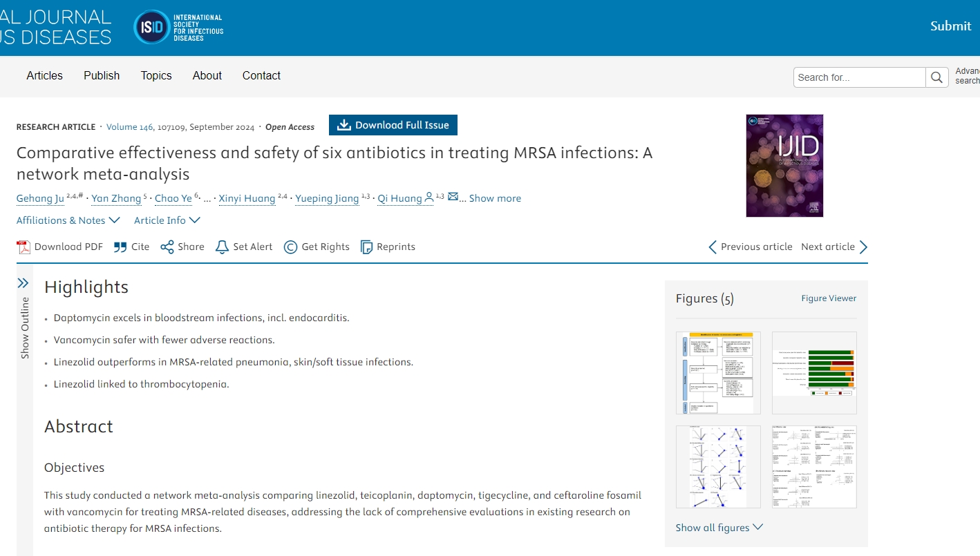Open the forest plots figure thumbnail
The height and width of the screenshot is (556, 980).
coord(814,467)
